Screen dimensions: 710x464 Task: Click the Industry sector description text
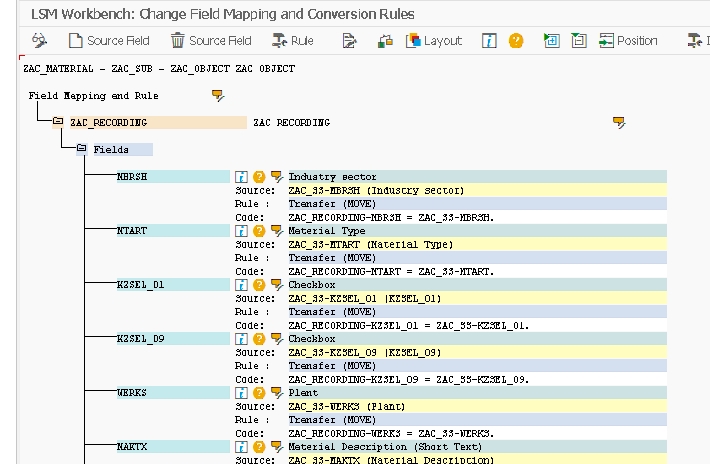click(x=332, y=177)
